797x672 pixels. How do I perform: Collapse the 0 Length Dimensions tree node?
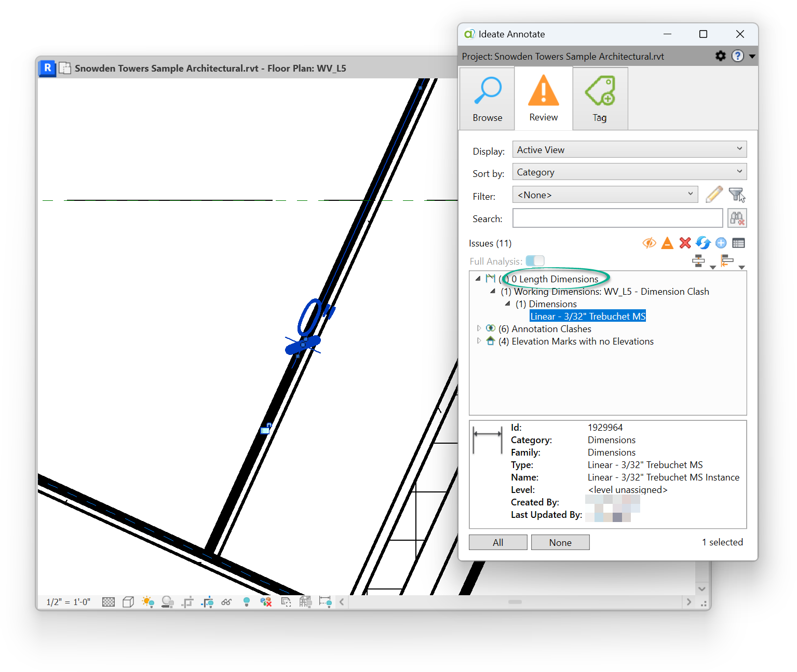click(x=478, y=279)
